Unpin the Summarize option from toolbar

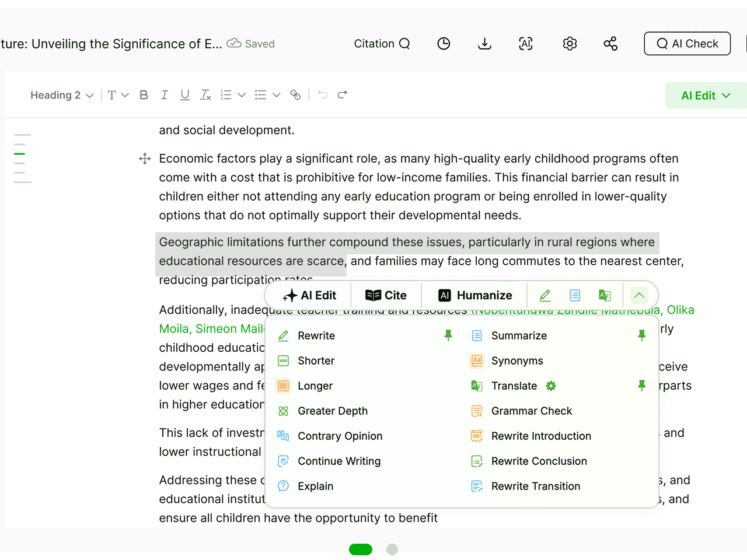coord(641,335)
